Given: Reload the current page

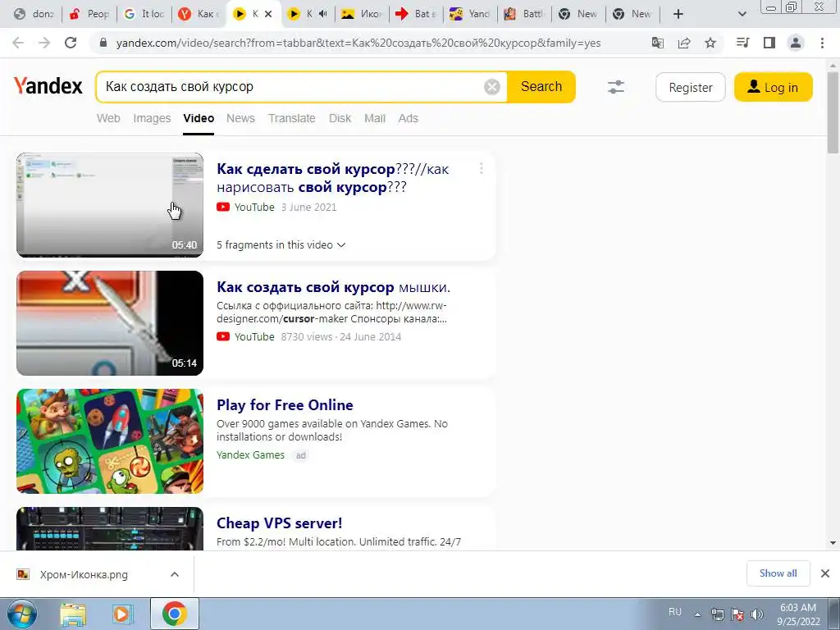Looking at the screenshot, I should (71, 43).
